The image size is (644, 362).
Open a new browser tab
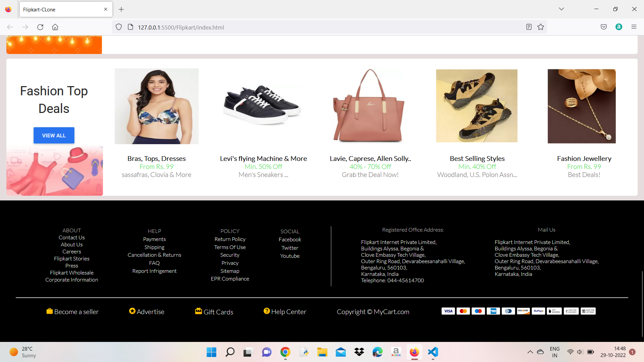[x=121, y=9]
